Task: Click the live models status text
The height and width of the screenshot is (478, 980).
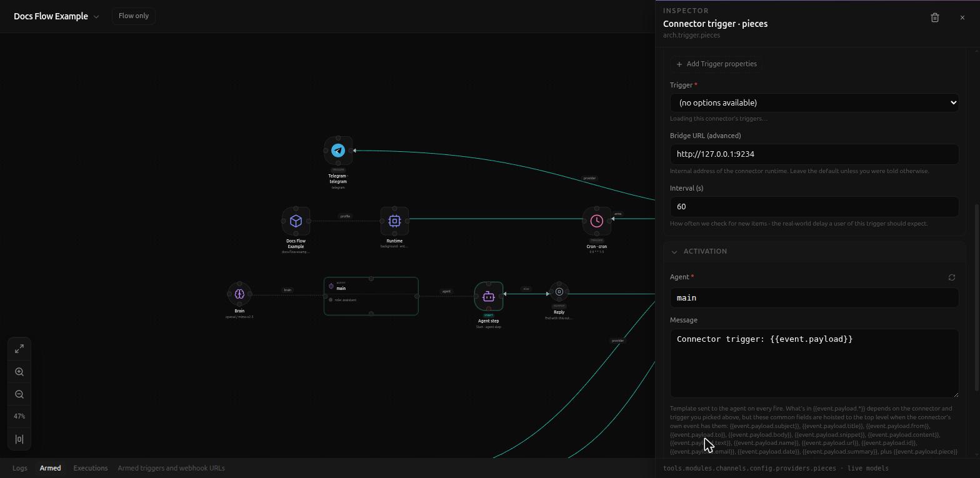Action: point(867,468)
